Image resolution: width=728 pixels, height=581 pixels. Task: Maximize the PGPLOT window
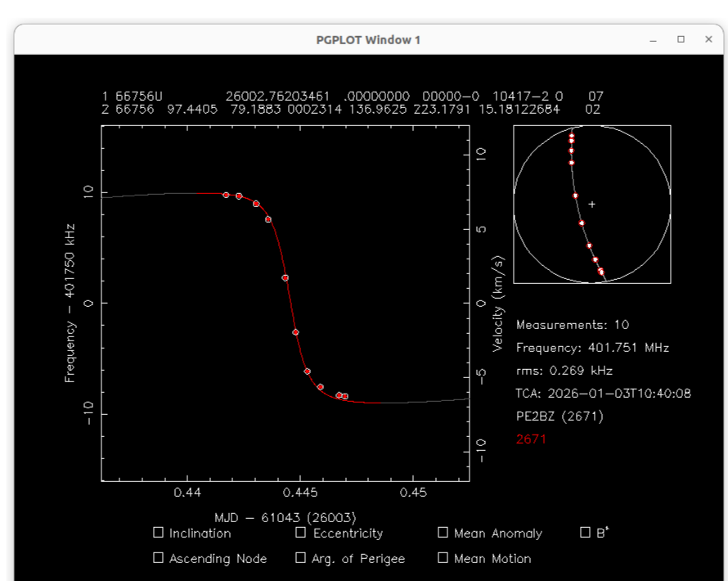(681, 39)
